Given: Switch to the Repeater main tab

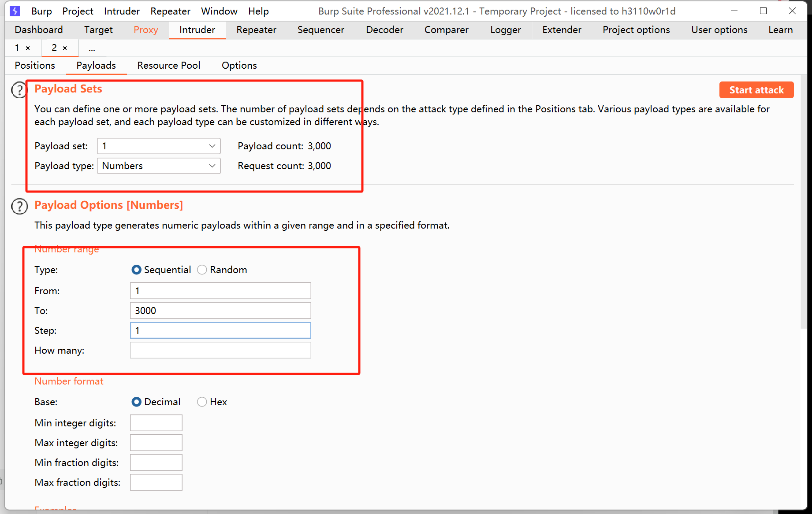Looking at the screenshot, I should point(256,30).
